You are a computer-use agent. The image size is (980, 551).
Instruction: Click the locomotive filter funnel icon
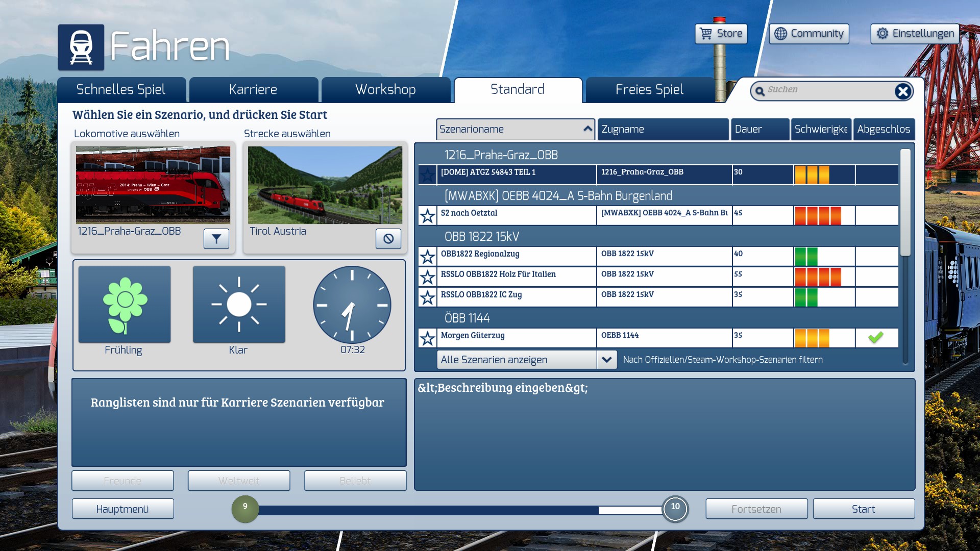216,238
